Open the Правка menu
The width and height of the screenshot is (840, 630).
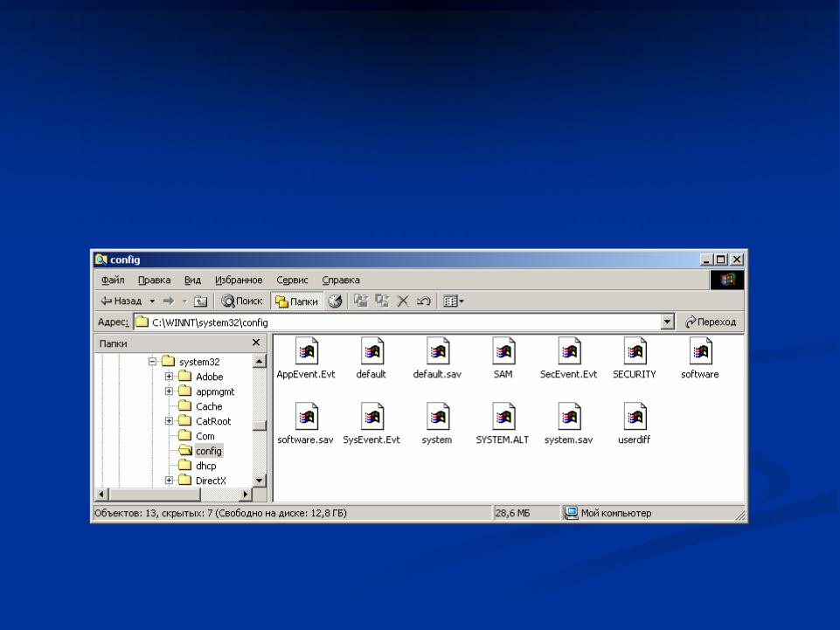(x=155, y=280)
